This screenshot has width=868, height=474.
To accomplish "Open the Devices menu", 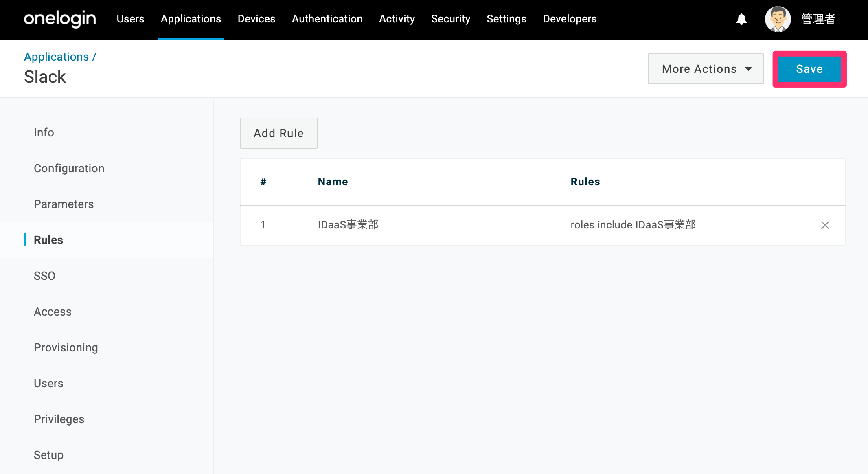I will click(x=256, y=19).
